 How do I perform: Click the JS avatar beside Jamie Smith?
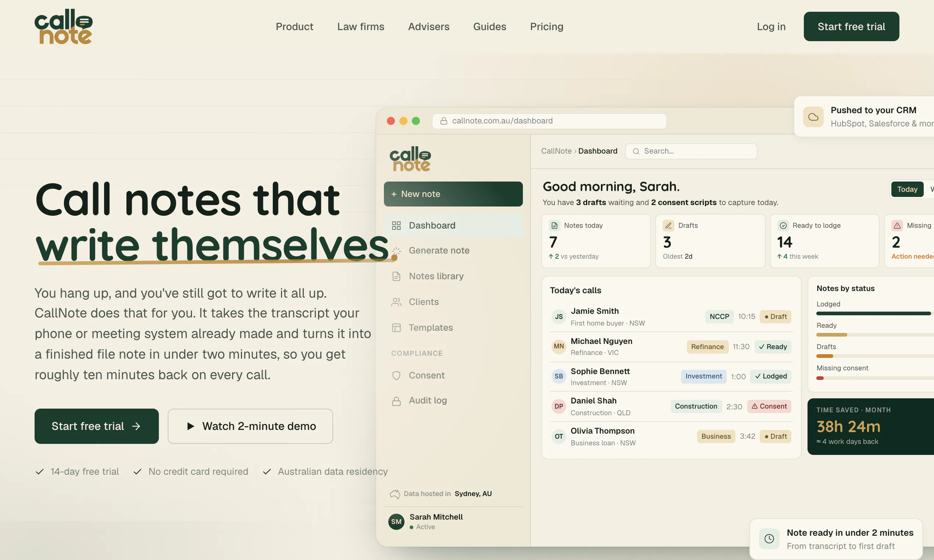(x=559, y=317)
